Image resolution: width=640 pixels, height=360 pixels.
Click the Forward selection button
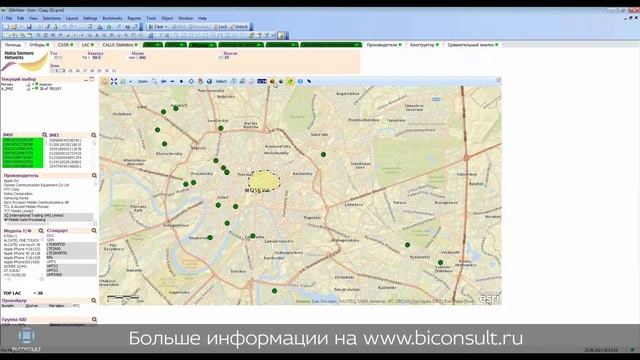point(198,27)
